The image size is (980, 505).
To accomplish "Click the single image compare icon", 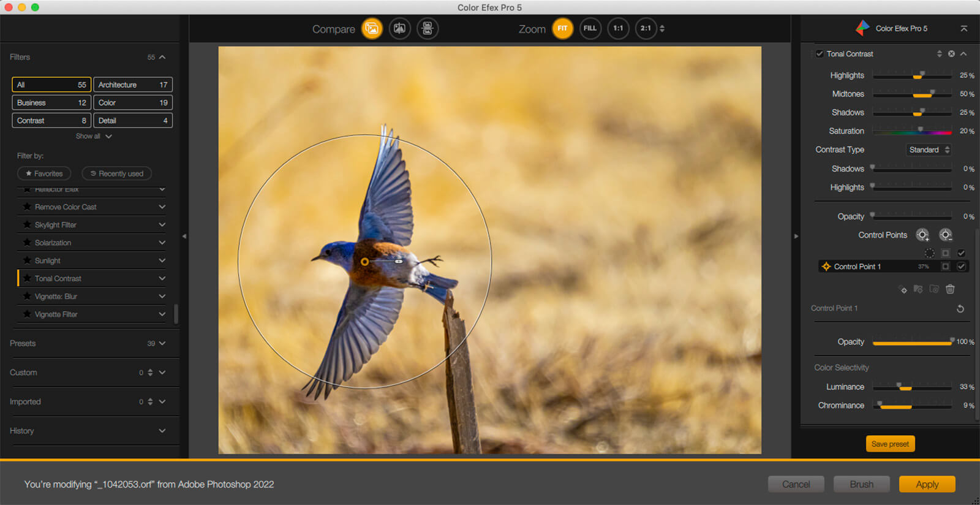I will click(x=372, y=28).
